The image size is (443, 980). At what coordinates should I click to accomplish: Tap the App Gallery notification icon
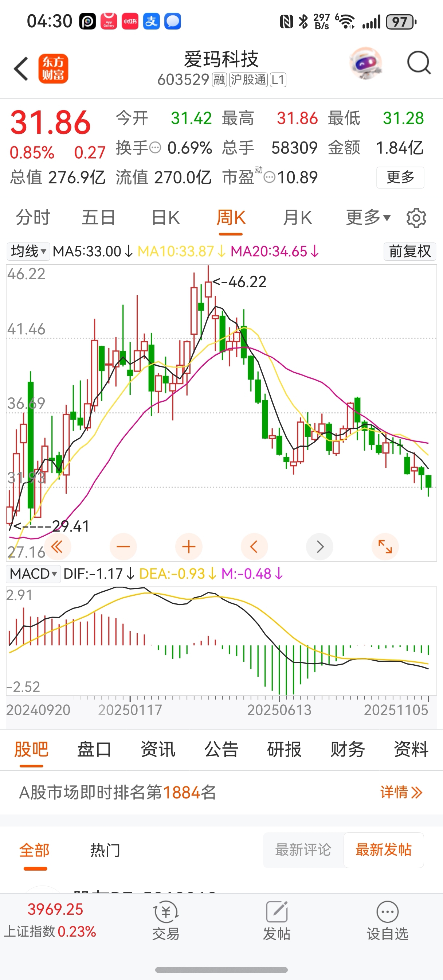109,21
